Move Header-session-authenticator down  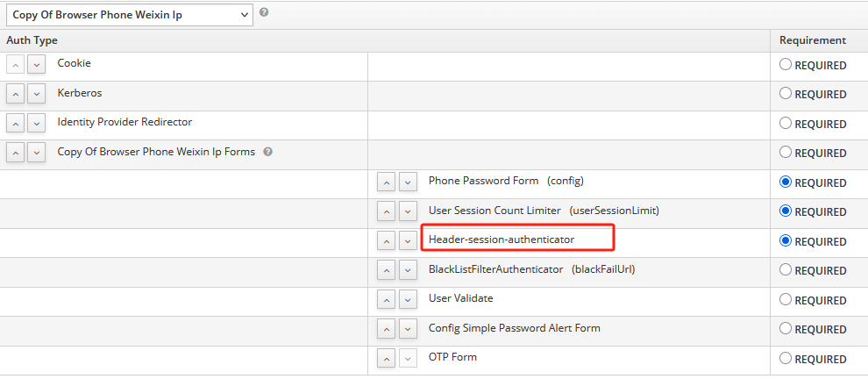[x=408, y=241]
